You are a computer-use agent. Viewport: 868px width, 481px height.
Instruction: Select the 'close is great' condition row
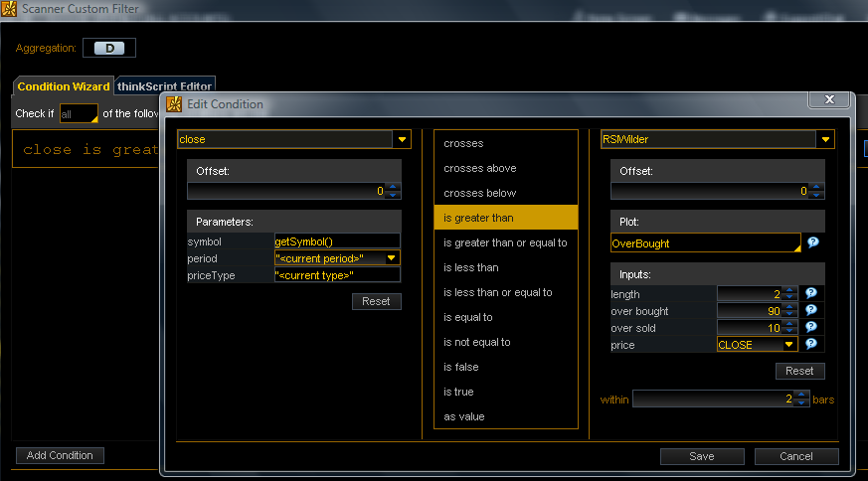point(87,149)
